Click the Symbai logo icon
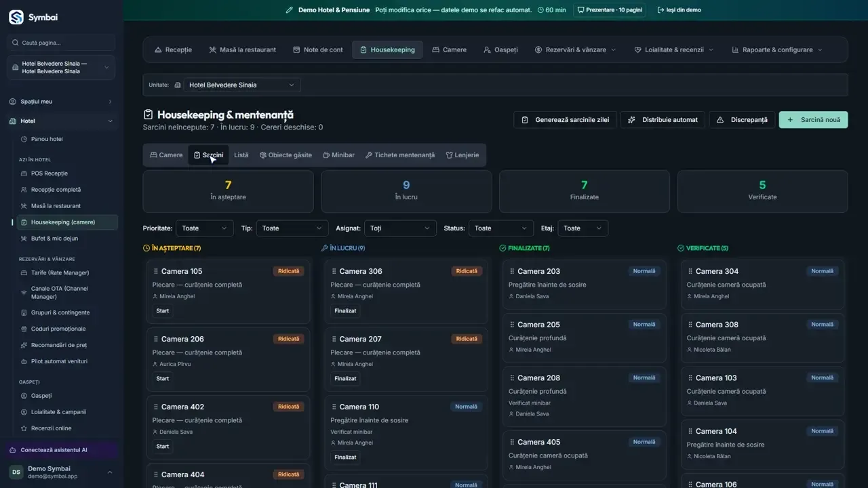Viewport: 868px width, 488px height. [16, 18]
